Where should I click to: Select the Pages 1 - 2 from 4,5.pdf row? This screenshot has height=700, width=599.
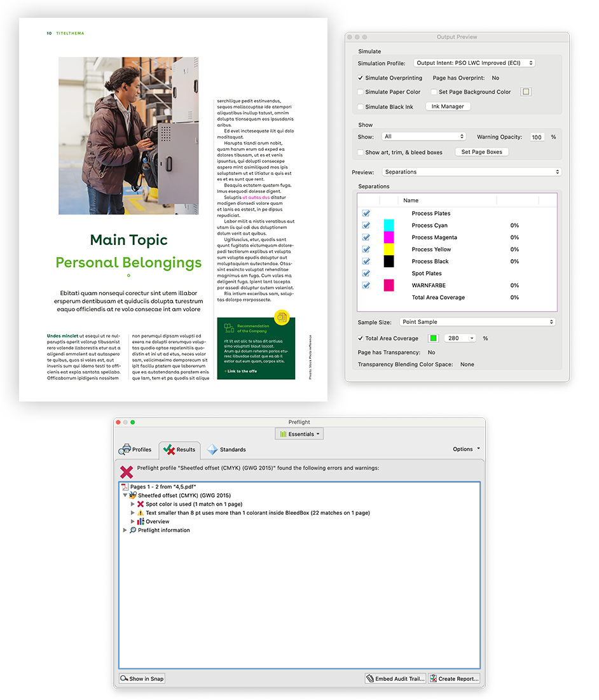pos(299,487)
